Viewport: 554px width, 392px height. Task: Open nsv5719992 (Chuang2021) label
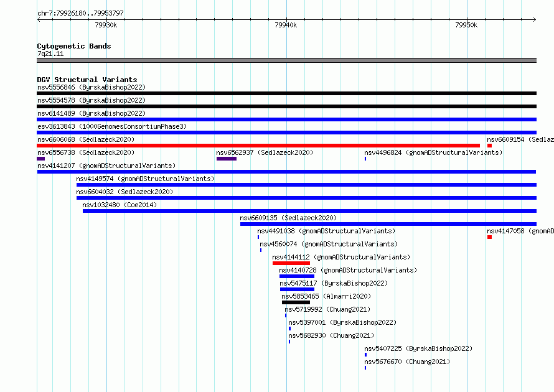[x=327, y=309]
